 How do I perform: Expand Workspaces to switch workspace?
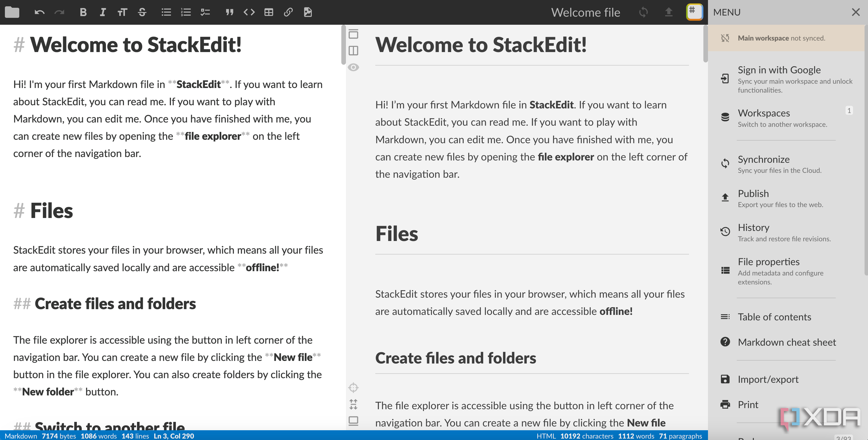(786, 118)
